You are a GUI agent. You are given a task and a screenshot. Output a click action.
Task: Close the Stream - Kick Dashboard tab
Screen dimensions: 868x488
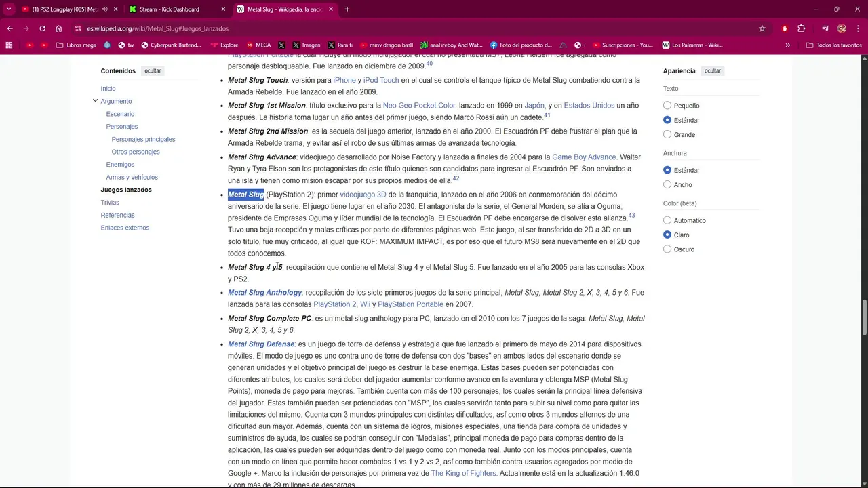coord(223,9)
